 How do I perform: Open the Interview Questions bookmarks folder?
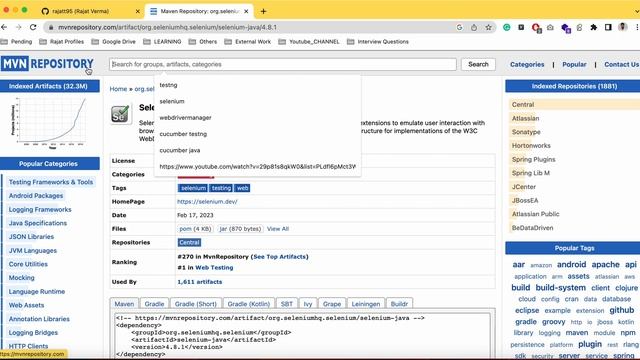tap(378, 42)
